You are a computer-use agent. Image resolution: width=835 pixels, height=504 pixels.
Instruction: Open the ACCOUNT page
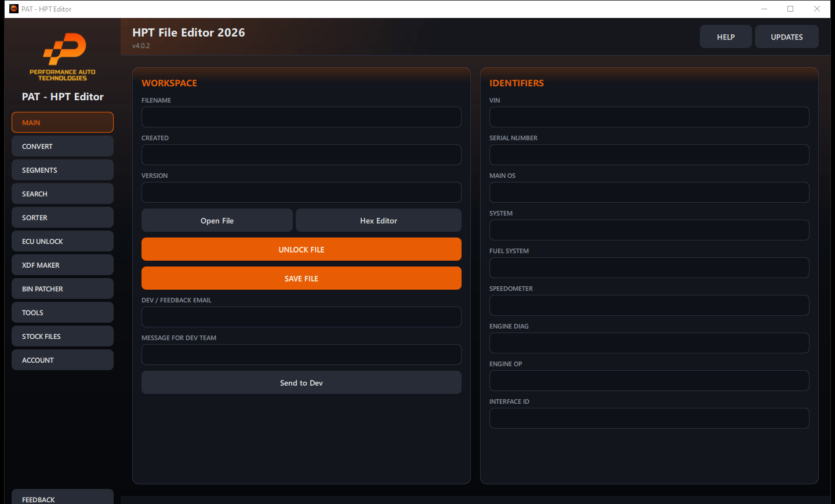[x=63, y=360]
